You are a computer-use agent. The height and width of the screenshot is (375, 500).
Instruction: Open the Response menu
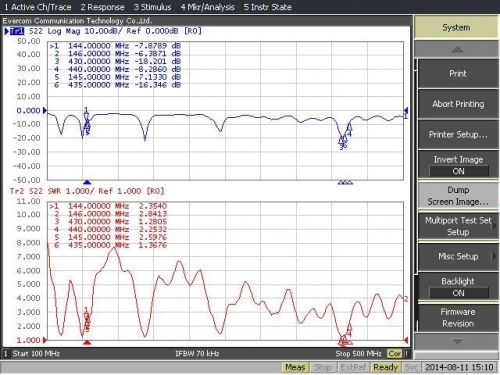click(102, 7)
